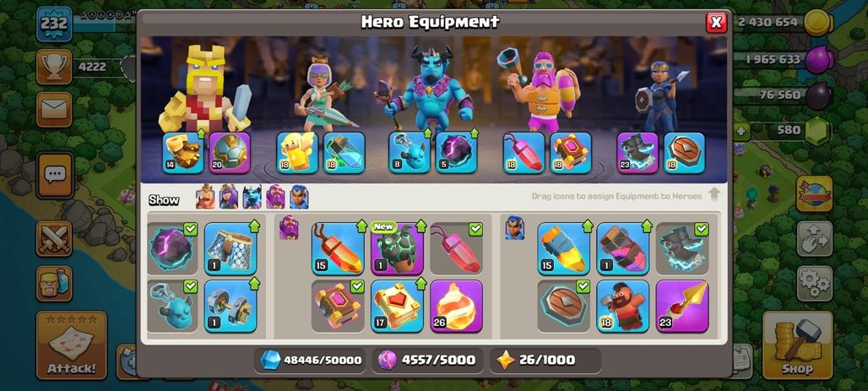Toggle Grand Warden filter in Show row

[275, 197]
